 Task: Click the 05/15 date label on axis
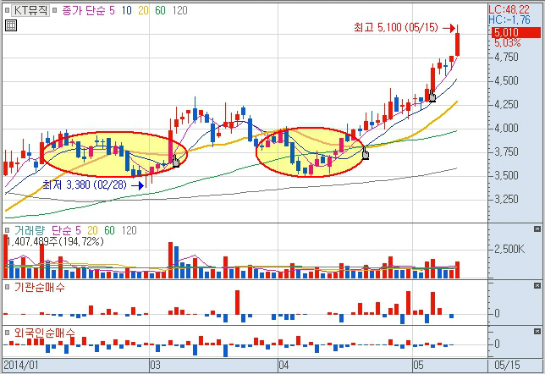point(507,365)
